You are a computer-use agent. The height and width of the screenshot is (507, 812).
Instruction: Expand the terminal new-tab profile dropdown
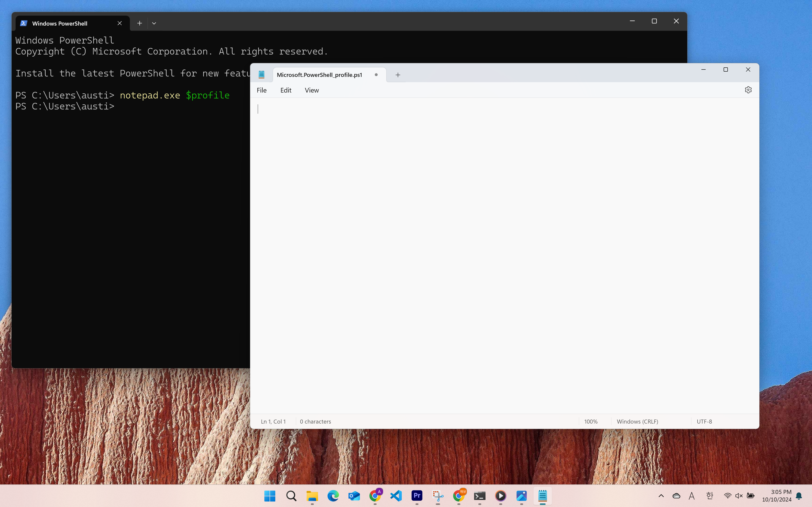click(x=154, y=23)
